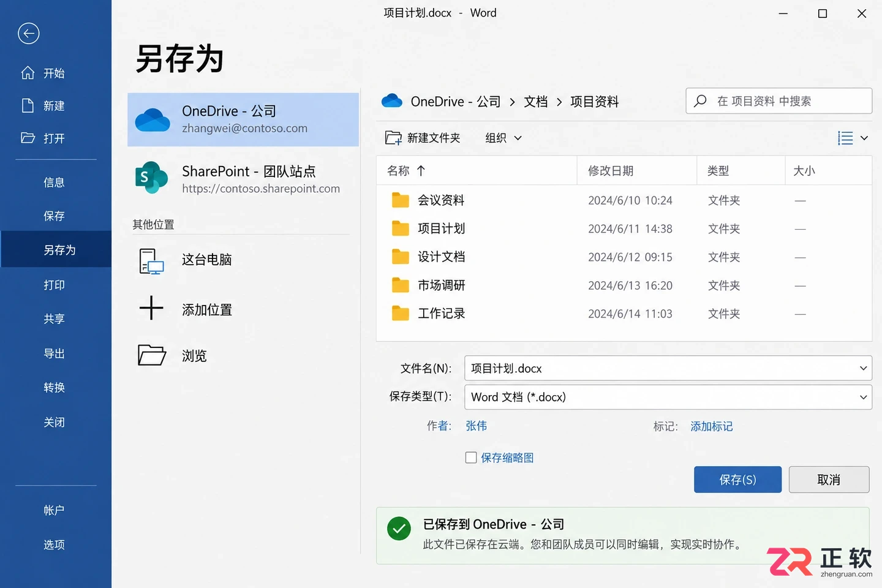Open 共享 in sidebar
The height and width of the screenshot is (588, 882).
pos(54,318)
